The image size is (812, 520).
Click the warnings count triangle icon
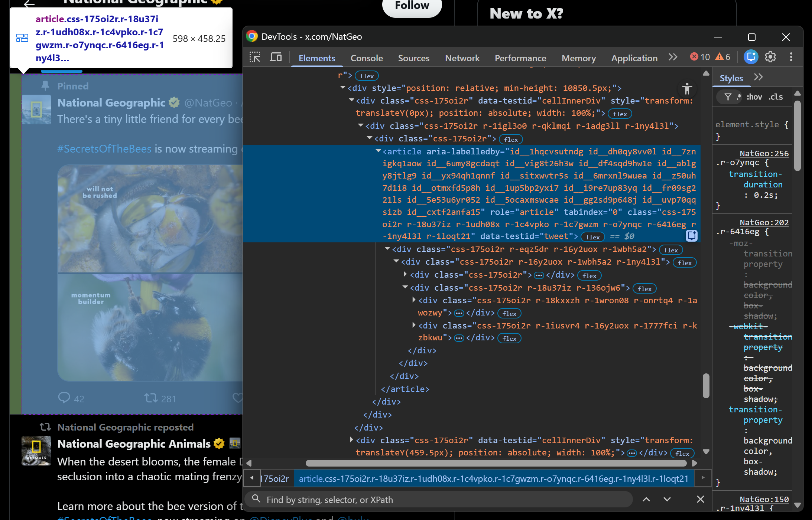tap(720, 56)
